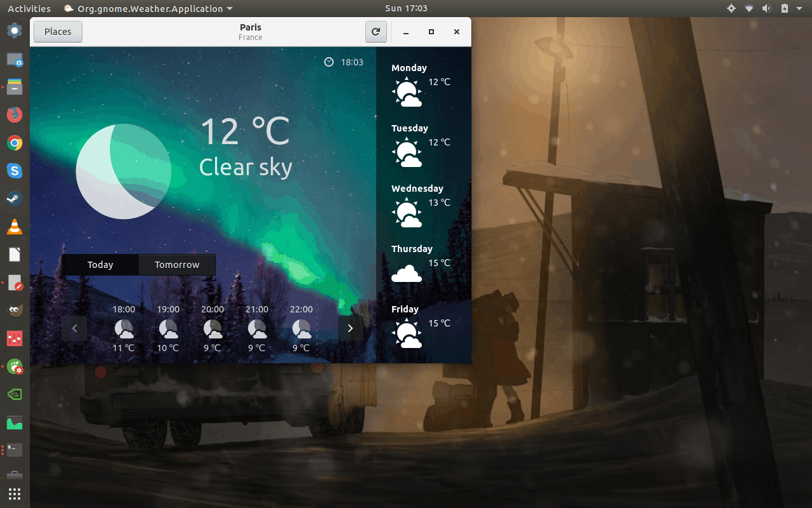This screenshot has width=812, height=508.
Task: Close the Weather window
Action: [456, 32]
